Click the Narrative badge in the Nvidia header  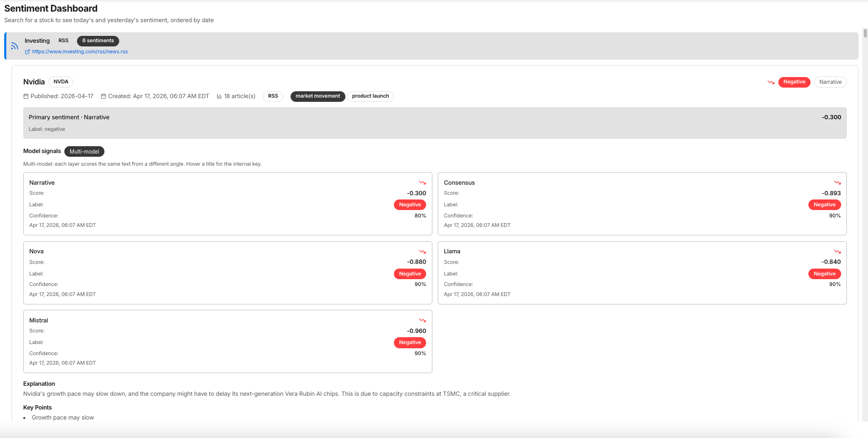click(831, 82)
